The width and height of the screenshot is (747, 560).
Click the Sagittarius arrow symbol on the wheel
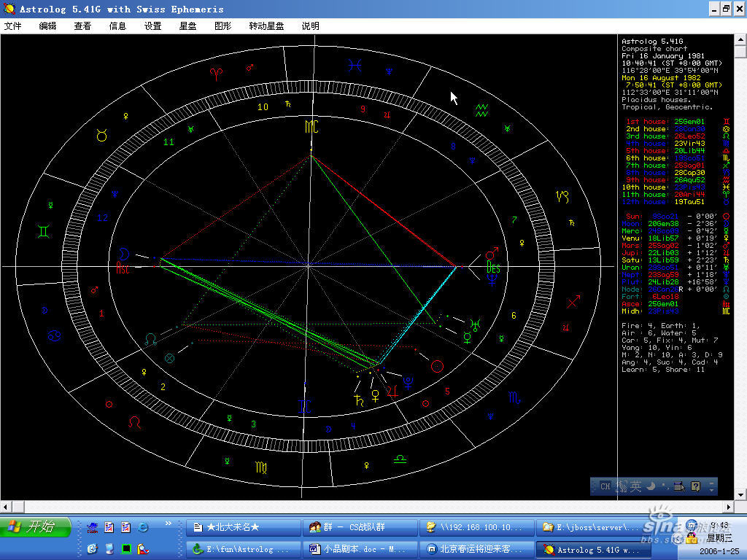tap(573, 301)
